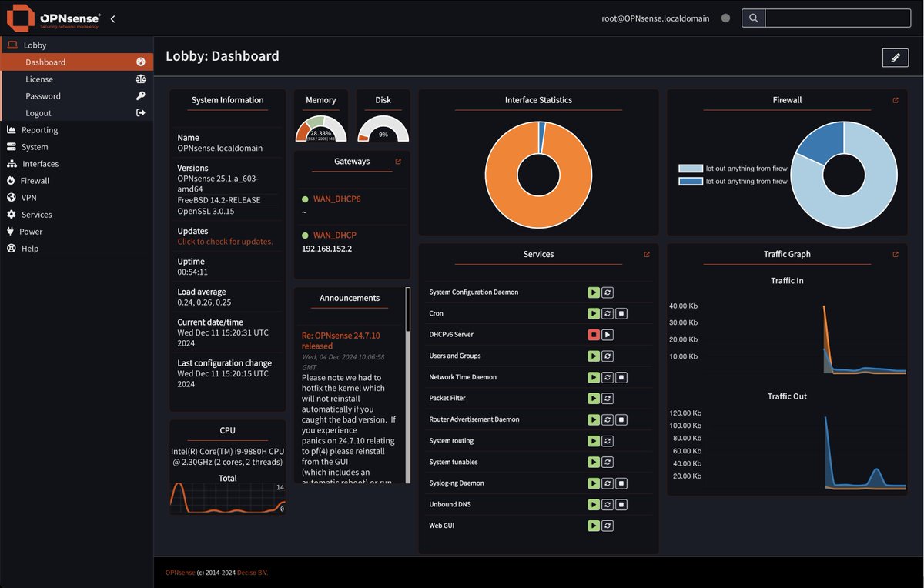Restart the Web GUI service
Screen dimensions: 924x588
point(608,526)
